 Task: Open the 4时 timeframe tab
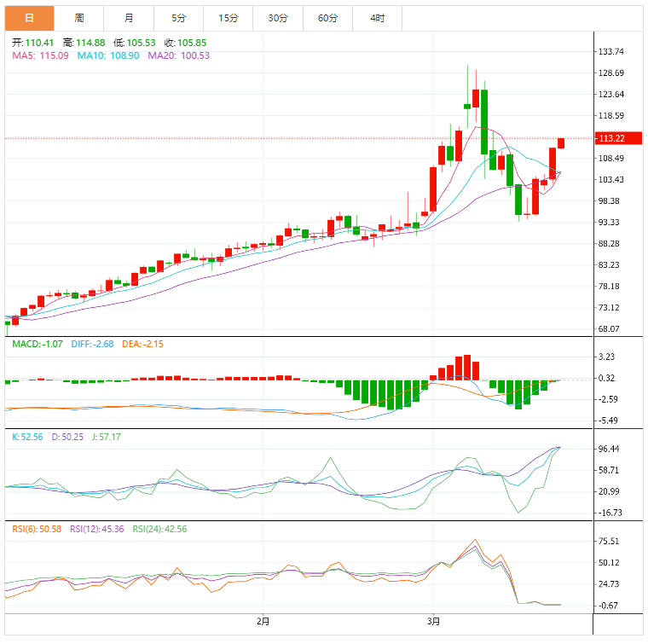coord(378,18)
